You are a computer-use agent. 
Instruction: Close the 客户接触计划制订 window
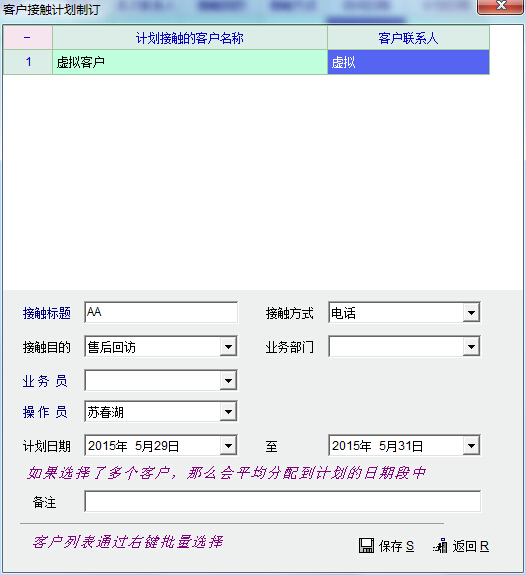[x=500, y=6]
